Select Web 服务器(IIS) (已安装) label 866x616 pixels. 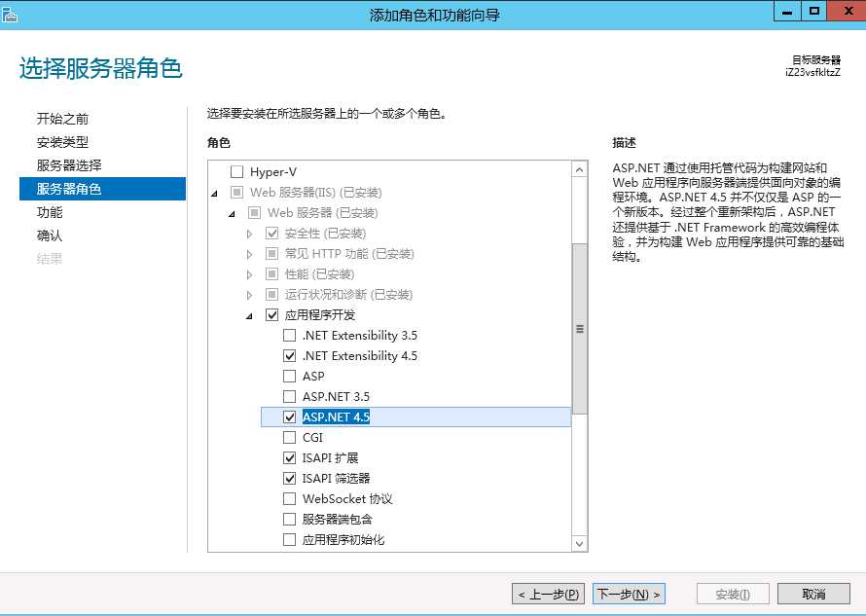[315, 193]
